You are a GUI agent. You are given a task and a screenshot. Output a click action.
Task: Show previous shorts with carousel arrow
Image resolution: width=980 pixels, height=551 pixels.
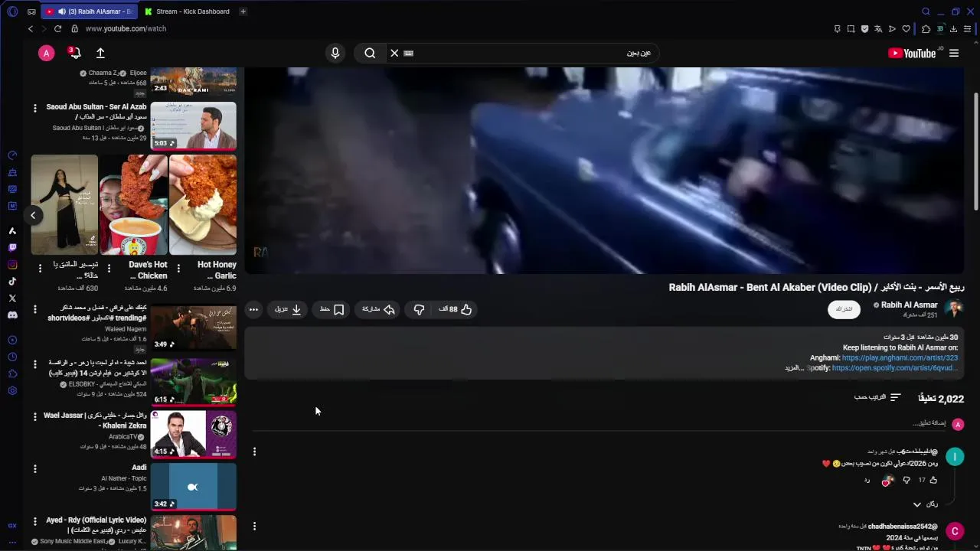[33, 215]
